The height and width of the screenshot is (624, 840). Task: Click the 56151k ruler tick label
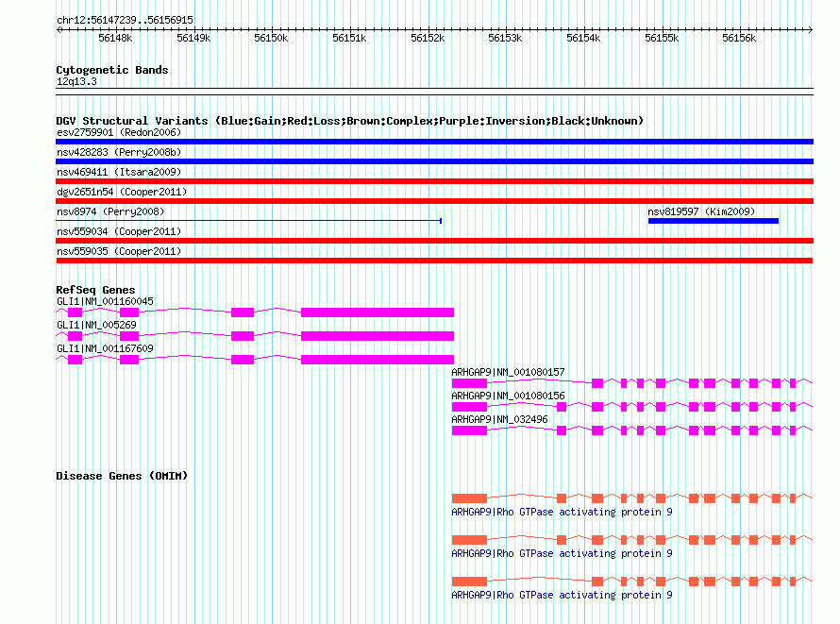pos(349,39)
